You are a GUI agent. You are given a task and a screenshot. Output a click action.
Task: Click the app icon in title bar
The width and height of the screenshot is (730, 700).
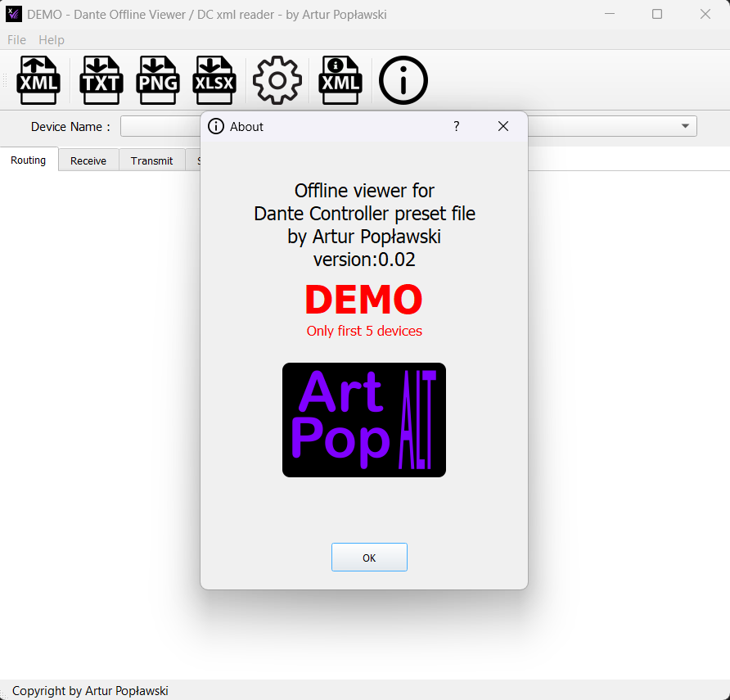click(x=13, y=15)
